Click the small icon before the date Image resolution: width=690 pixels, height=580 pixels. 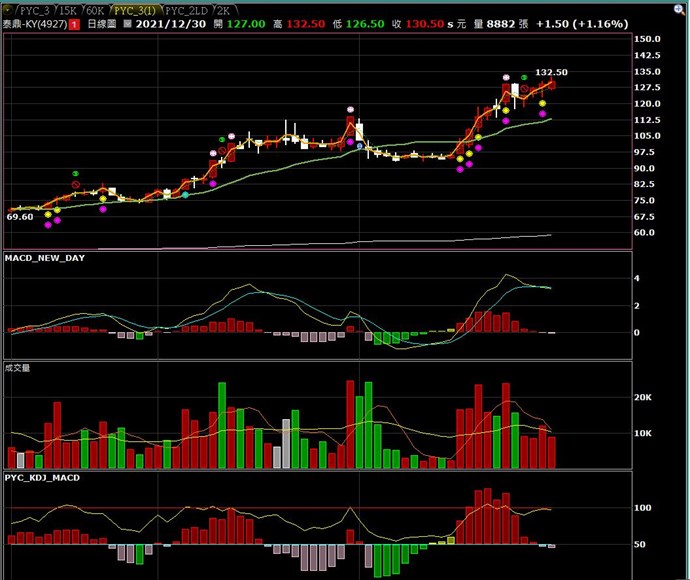click(127, 22)
